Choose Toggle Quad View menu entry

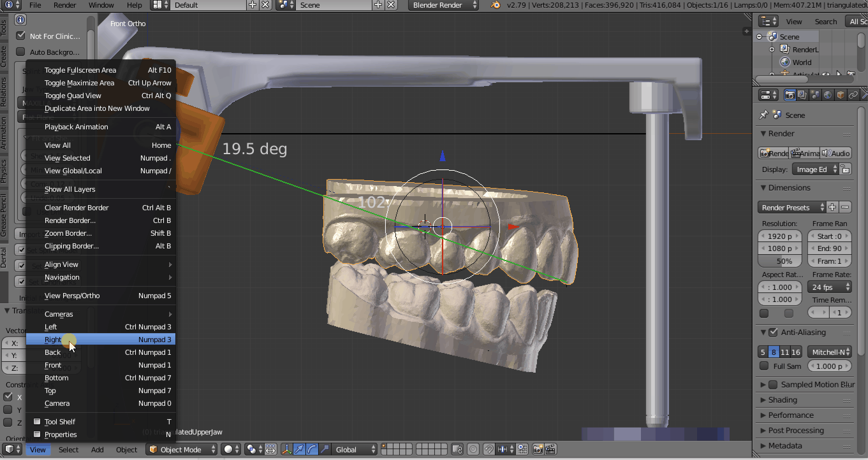coord(100,96)
